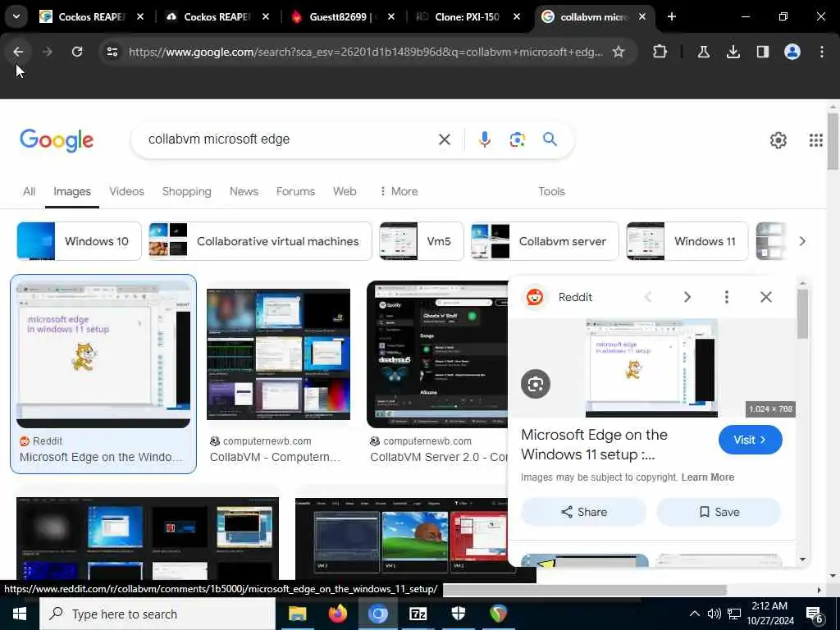Close the Reddit image preview panel
This screenshot has height=630, width=840.
(765, 297)
